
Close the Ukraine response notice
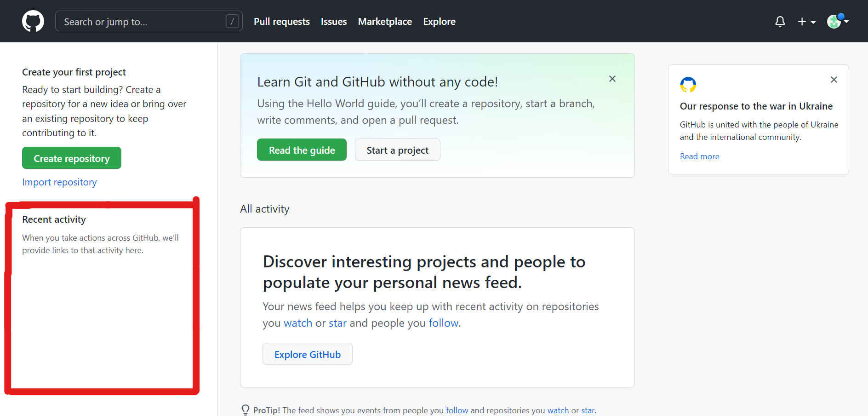(x=834, y=80)
